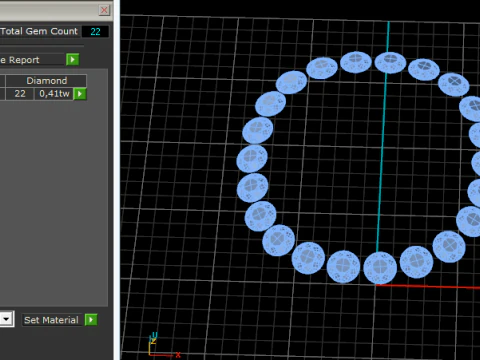Click the 0,41tw carat weight cell
480x360 pixels.
pyautogui.click(x=54, y=94)
